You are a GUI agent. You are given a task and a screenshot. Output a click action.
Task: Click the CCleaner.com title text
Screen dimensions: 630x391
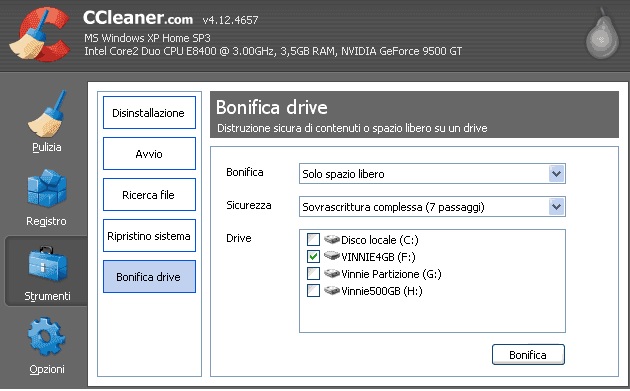point(138,18)
